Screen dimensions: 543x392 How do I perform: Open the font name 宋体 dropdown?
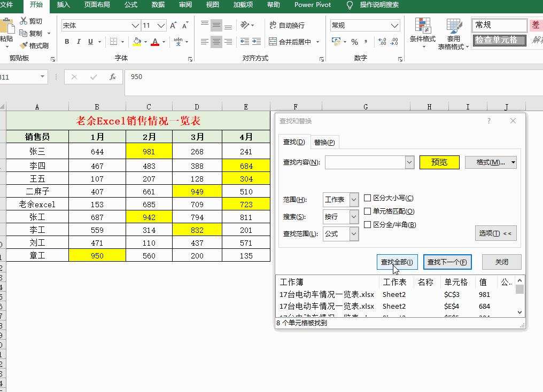[135, 26]
